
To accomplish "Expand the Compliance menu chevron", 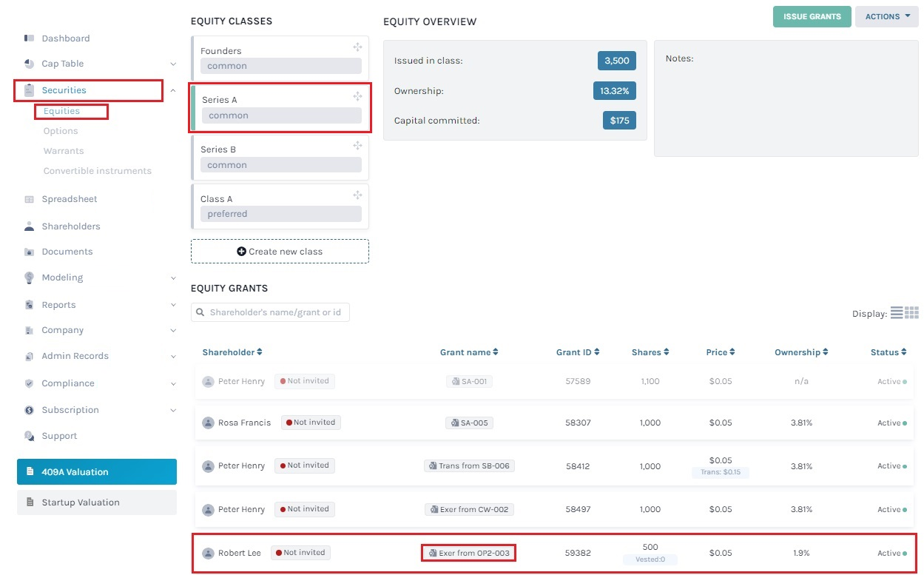I will click(x=172, y=383).
